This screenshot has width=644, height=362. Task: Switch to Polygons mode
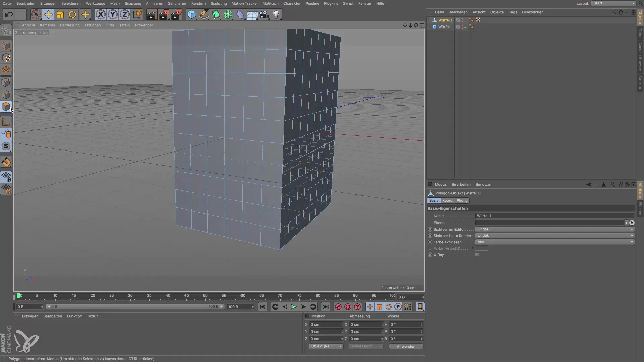click(6, 107)
